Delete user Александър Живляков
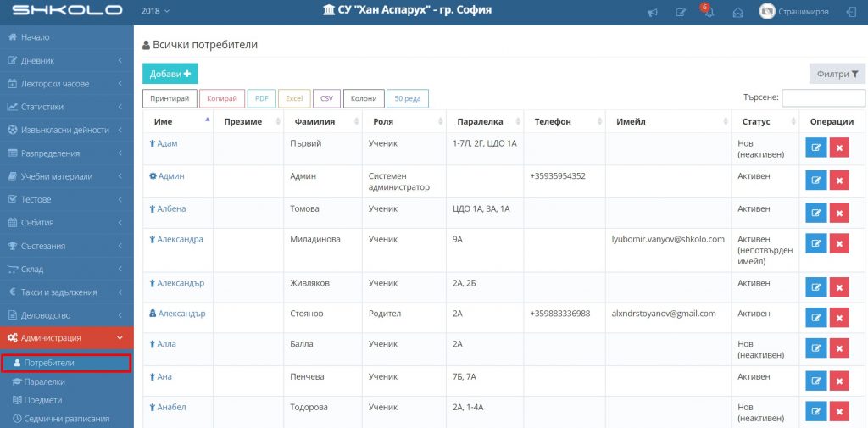The width and height of the screenshot is (868, 428). [x=839, y=286]
